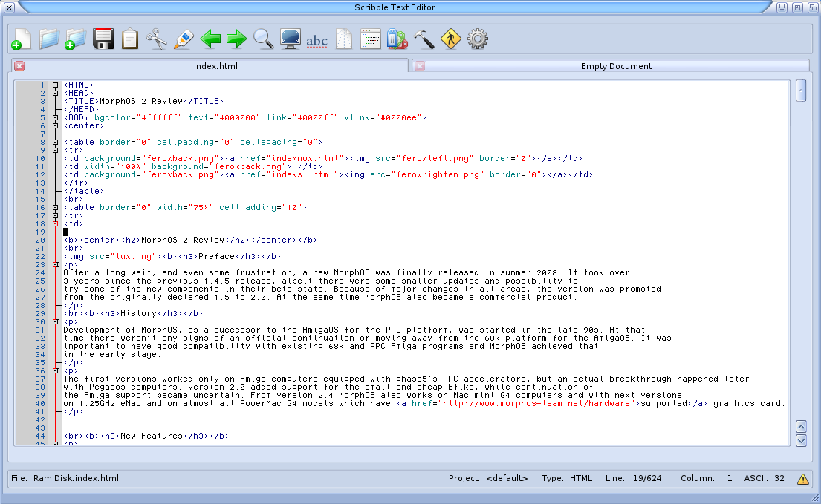Click the Type 'HTML' status value

[x=581, y=478]
